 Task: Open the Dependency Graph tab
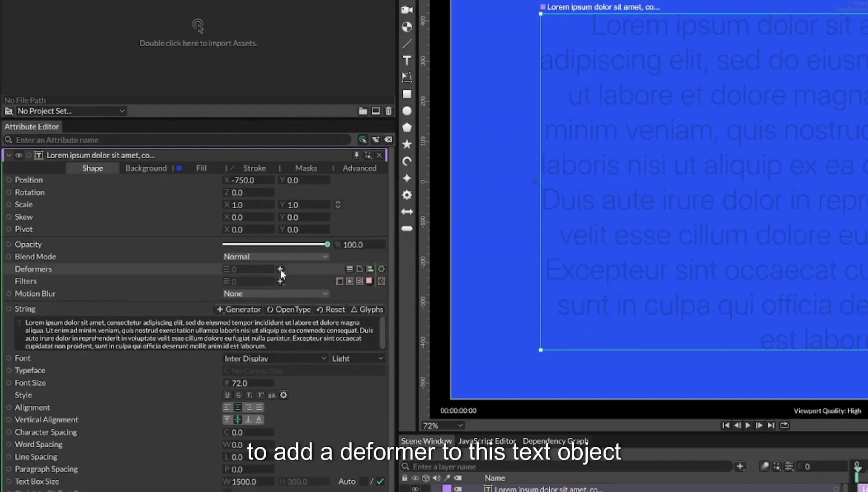point(556,441)
